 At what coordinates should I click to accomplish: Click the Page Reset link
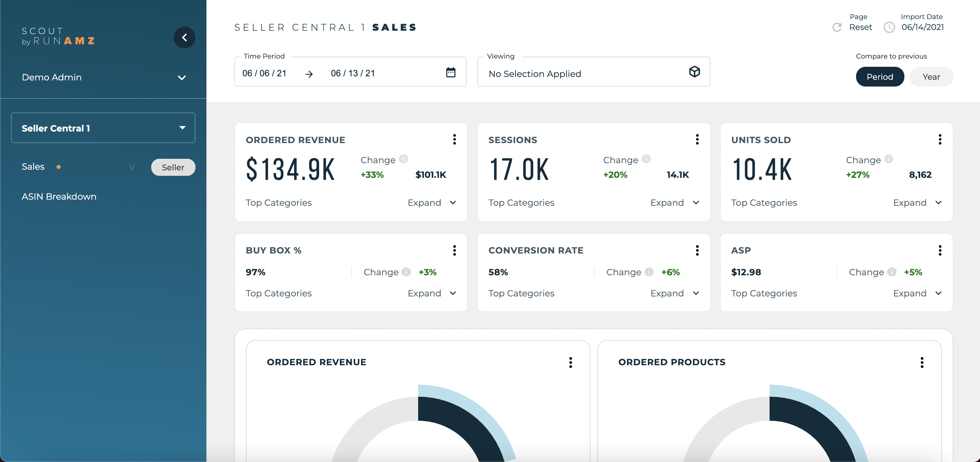pos(860,27)
